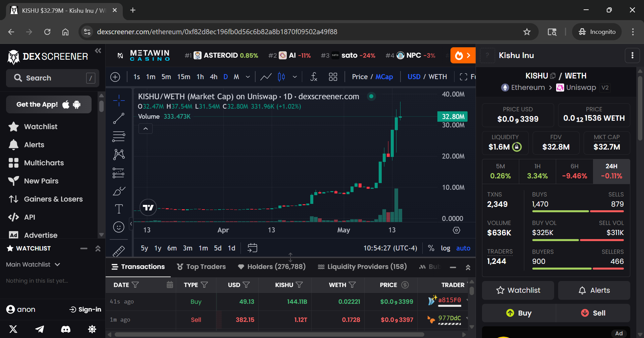Open the USD column filter

click(246, 285)
